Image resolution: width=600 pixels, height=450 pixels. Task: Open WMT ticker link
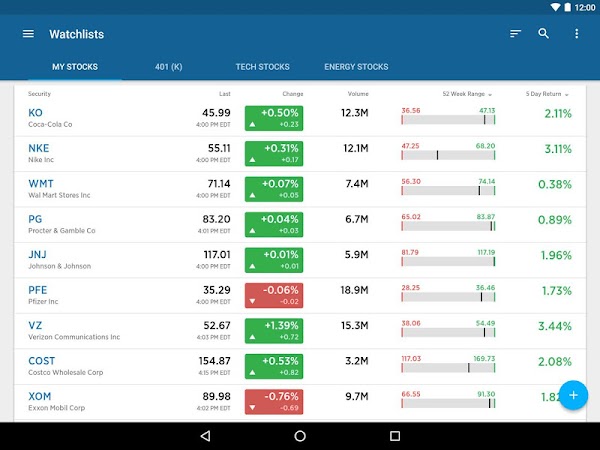point(41,184)
